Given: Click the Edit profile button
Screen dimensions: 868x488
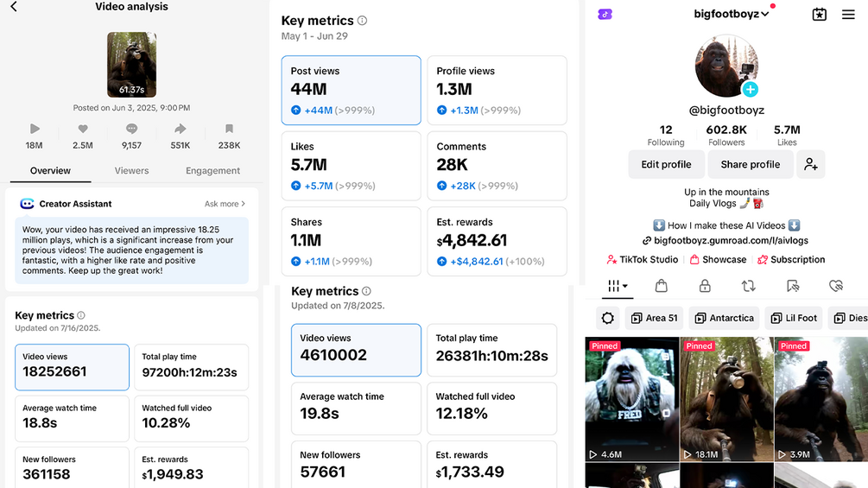Looking at the screenshot, I should coord(666,164).
